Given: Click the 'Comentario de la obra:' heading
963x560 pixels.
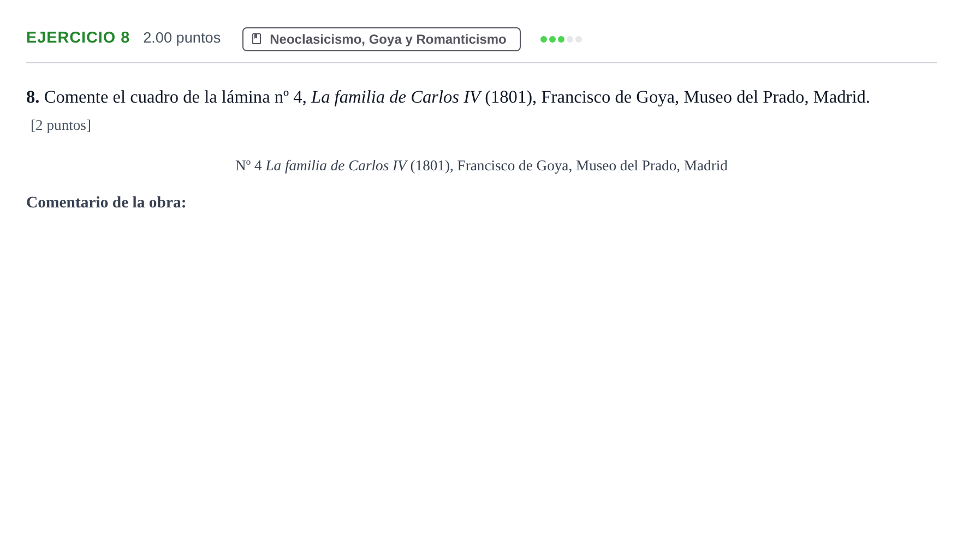Looking at the screenshot, I should pyautogui.click(x=106, y=202).
